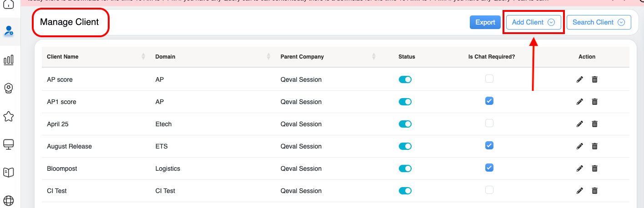Image resolution: width=644 pixels, height=208 pixels.
Task: Delete the AP1 score client row
Action: [594, 102]
